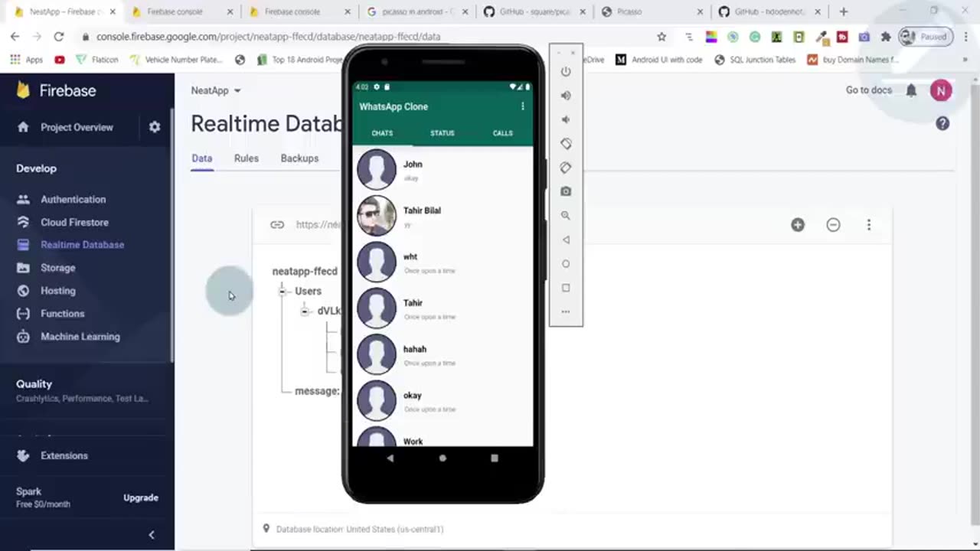Click the emulator toolbar overview square
The width and height of the screenshot is (980, 551).
click(566, 288)
